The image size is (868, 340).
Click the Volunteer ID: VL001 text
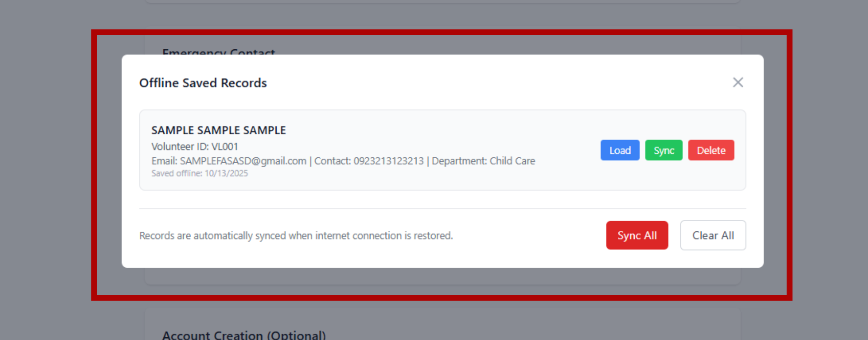click(x=194, y=146)
